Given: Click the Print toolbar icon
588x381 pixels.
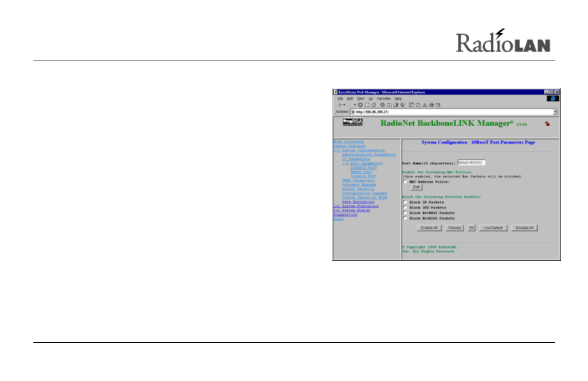Looking at the screenshot, I should pos(431,105).
